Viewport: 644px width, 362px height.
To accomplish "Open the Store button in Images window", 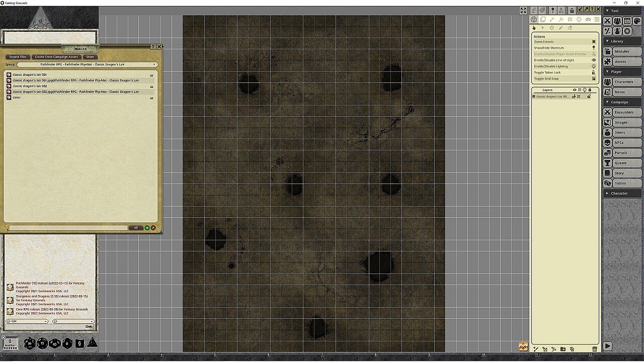I will 90,57.
